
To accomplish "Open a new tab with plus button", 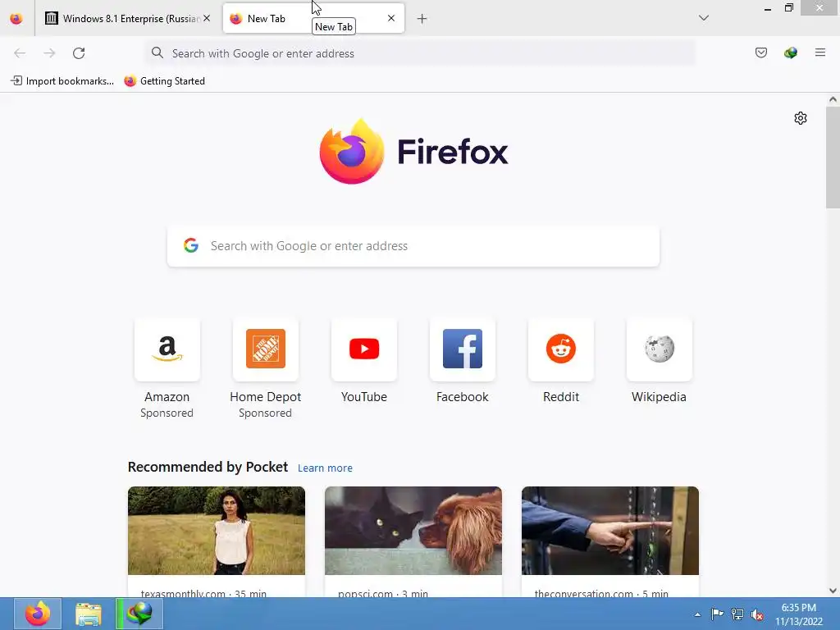I will pos(422,19).
